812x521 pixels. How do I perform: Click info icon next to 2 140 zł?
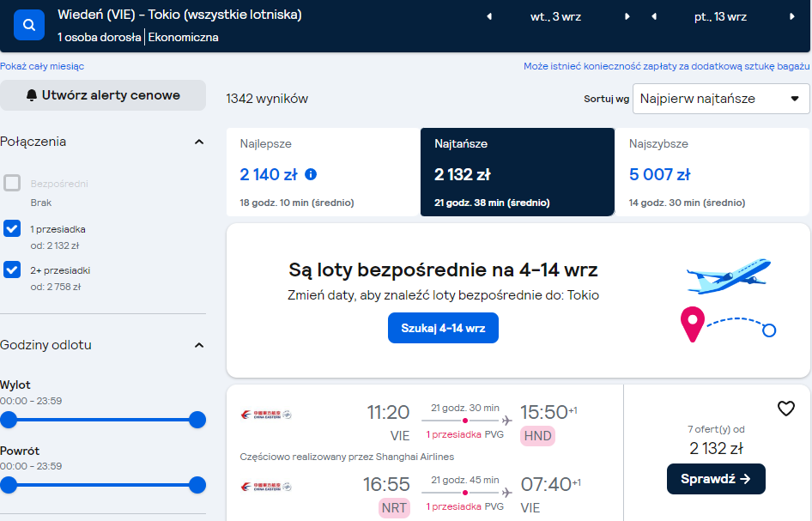pyautogui.click(x=311, y=174)
